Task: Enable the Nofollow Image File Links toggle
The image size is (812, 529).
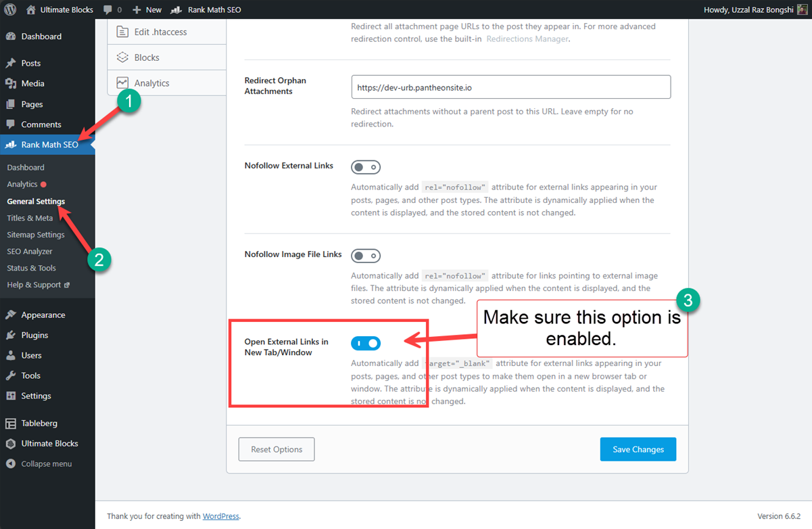Action: (x=366, y=255)
